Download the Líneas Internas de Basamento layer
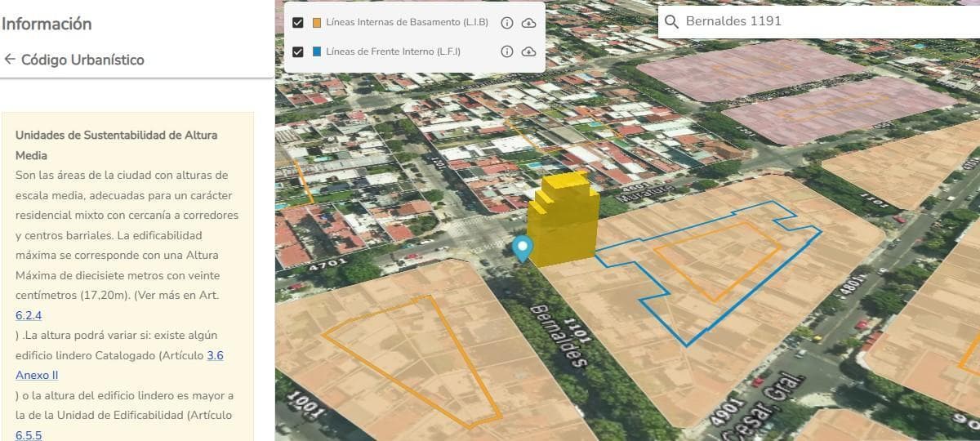The image size is (980, 441). (x=528, y=23)
